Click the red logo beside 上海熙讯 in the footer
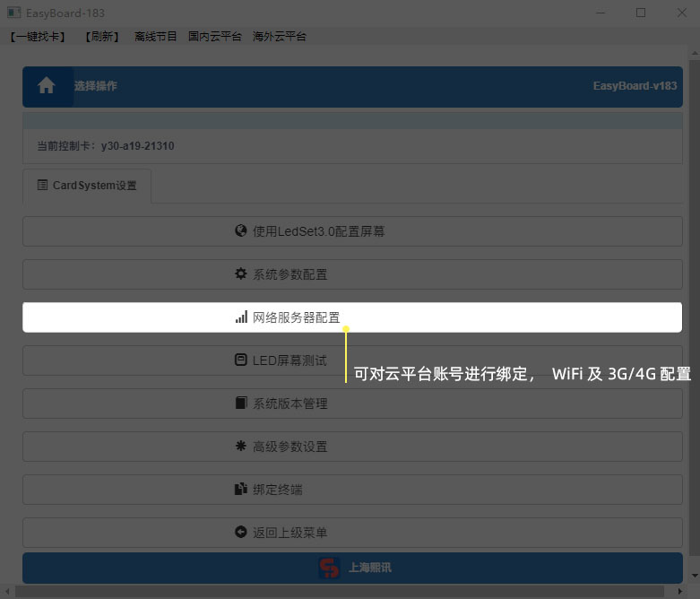 point(329,568)
